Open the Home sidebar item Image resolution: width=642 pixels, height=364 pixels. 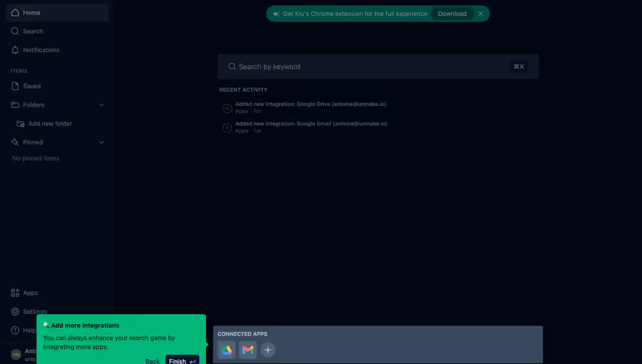click(x=57, y=13)
